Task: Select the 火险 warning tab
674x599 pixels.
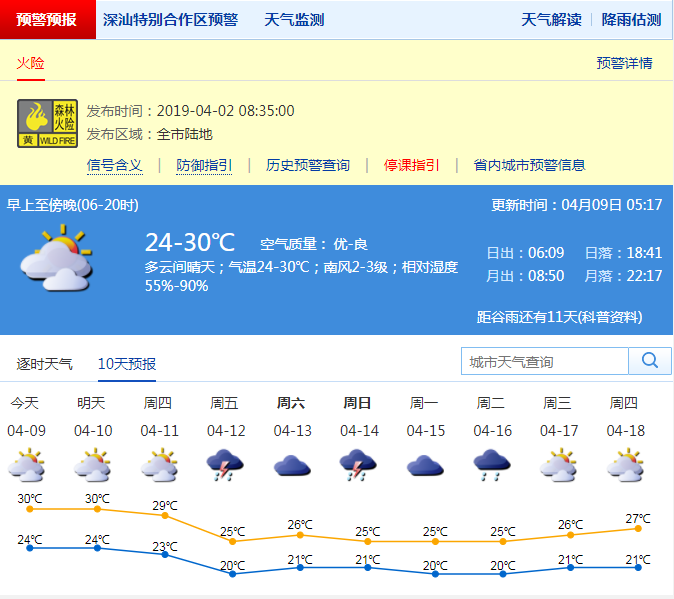Action: point(31,63)
